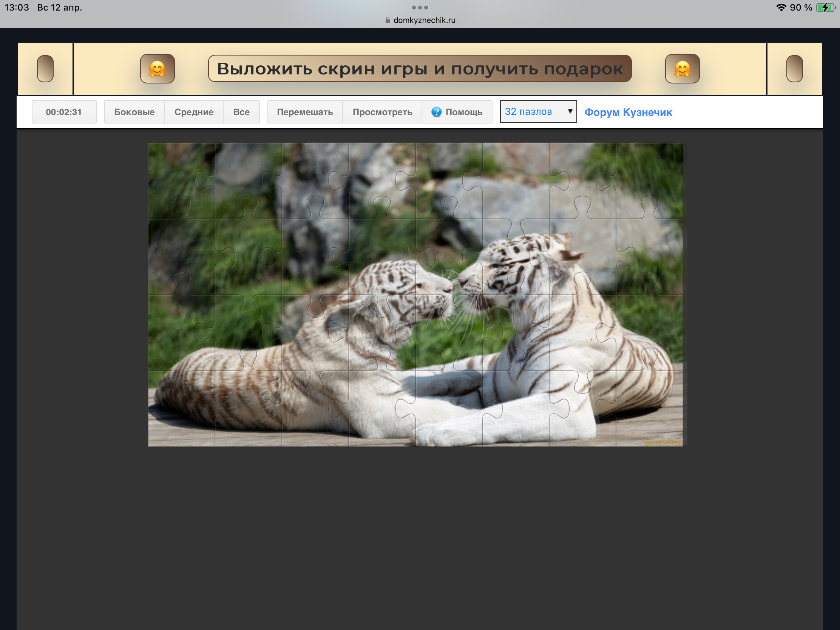Preview the picture with Просмотреть

tap(382, 112)
